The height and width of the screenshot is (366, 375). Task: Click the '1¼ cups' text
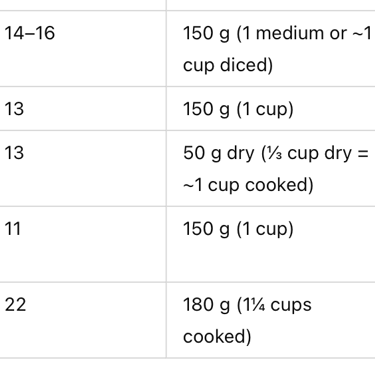(x=276, y=305)
